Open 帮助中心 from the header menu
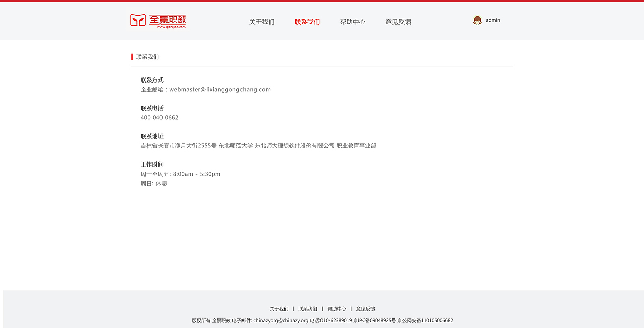 353,21
